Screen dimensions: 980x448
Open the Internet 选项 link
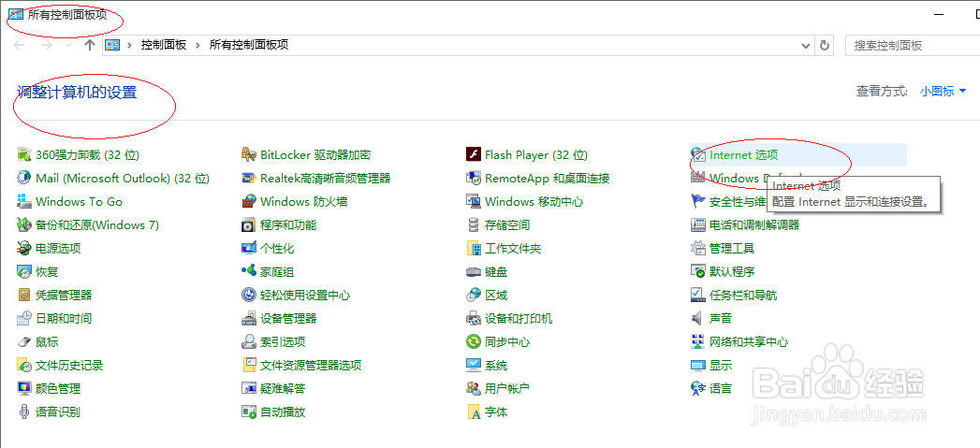tap(744, 155)
